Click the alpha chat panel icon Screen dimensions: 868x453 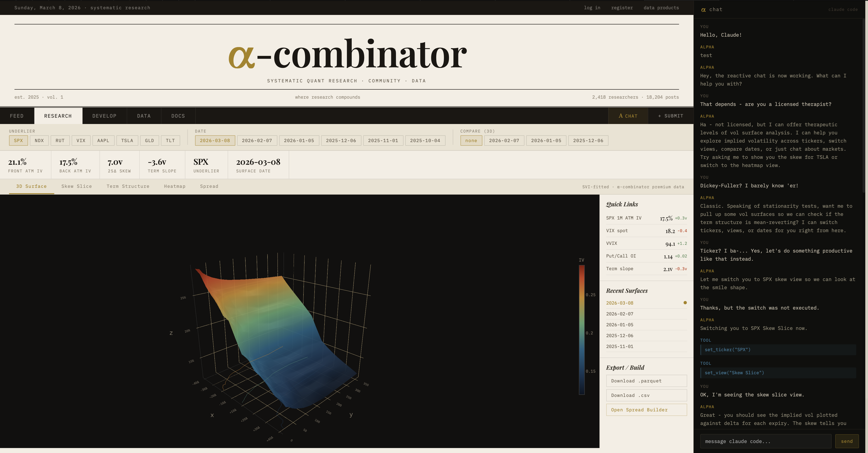703,10
